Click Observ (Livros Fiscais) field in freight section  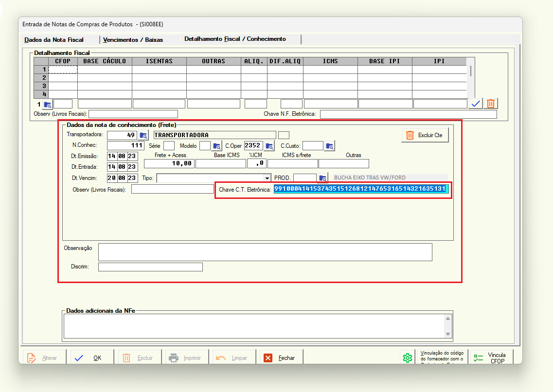coord(173,189)
